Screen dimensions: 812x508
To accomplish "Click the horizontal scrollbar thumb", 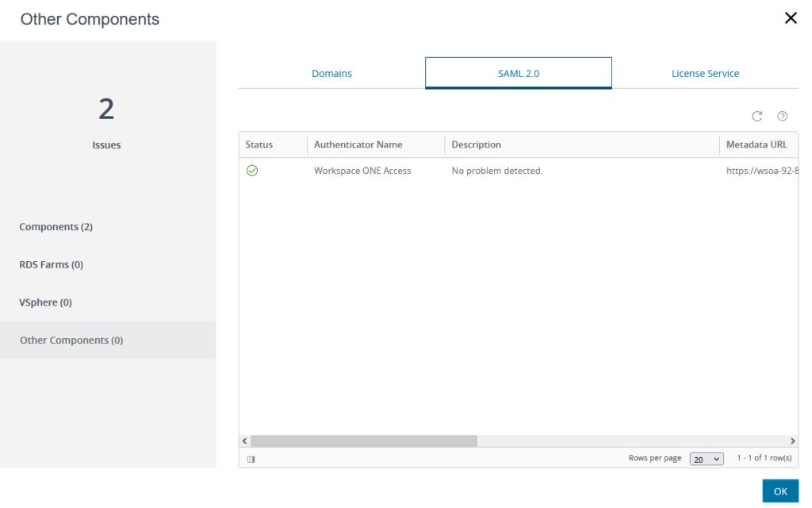I will (x=364, y=441).
